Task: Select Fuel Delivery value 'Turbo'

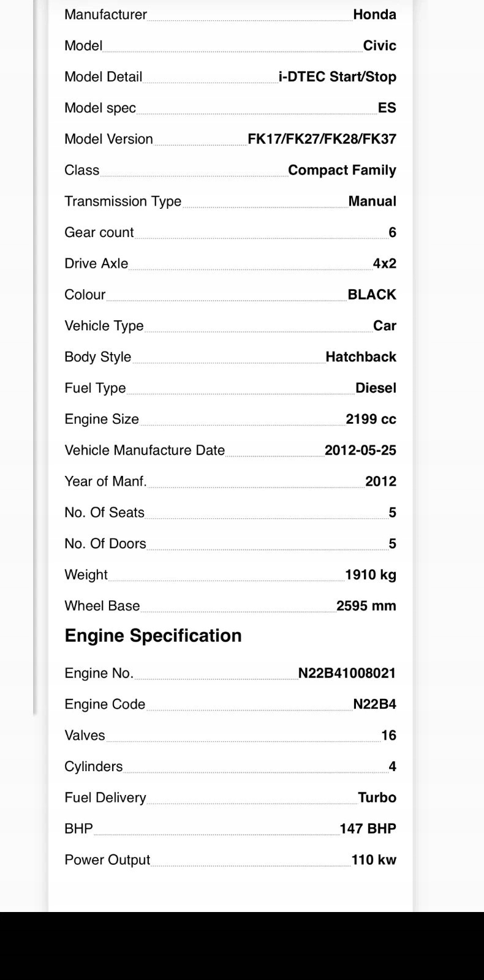Action: pyautogui.click(x=377, y=798)
